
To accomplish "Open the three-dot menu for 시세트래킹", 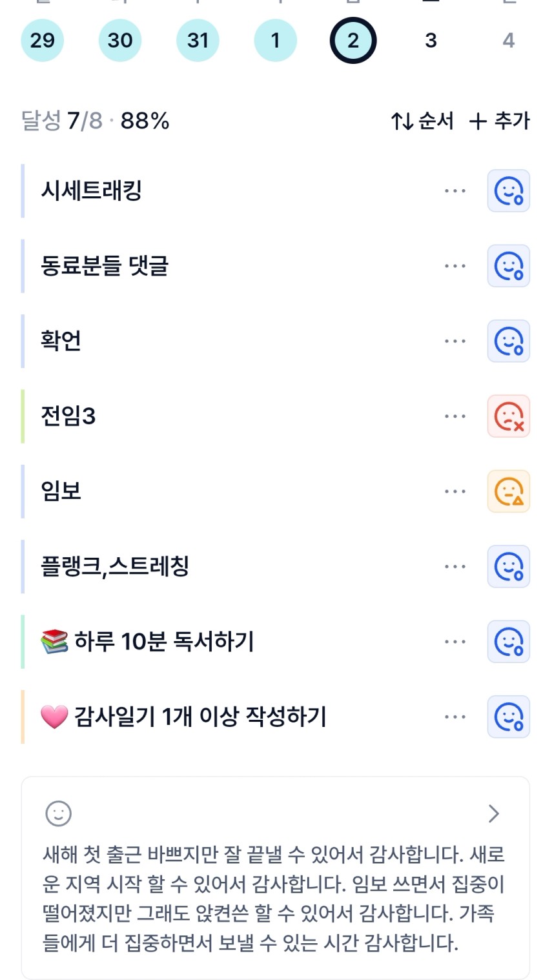I will point(455,191).
